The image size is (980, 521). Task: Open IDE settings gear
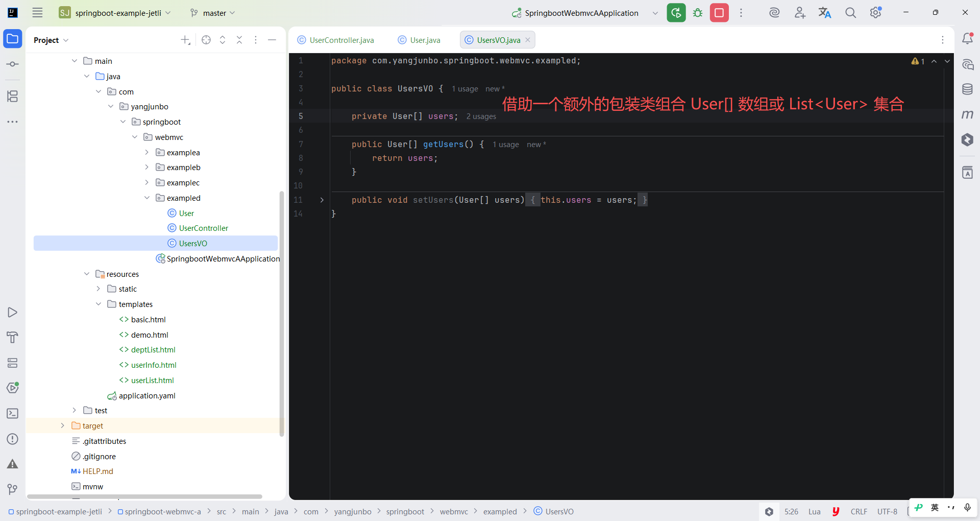(x=876, y=13)
